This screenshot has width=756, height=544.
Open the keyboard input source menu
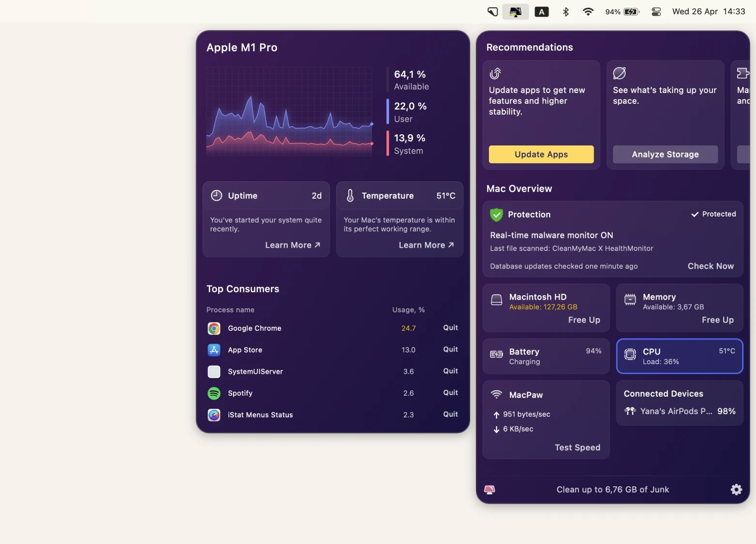pyautogui.click(x=541, y=12)
